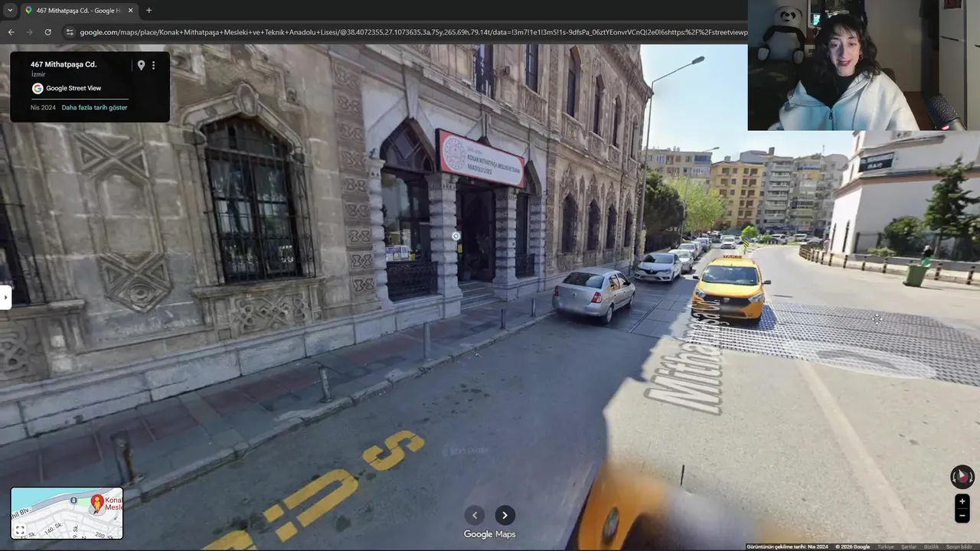The height and width of the screenshot is (551, 980).
Task: Click the 'Nis 2024' date in info card
Action: (43, 108)
